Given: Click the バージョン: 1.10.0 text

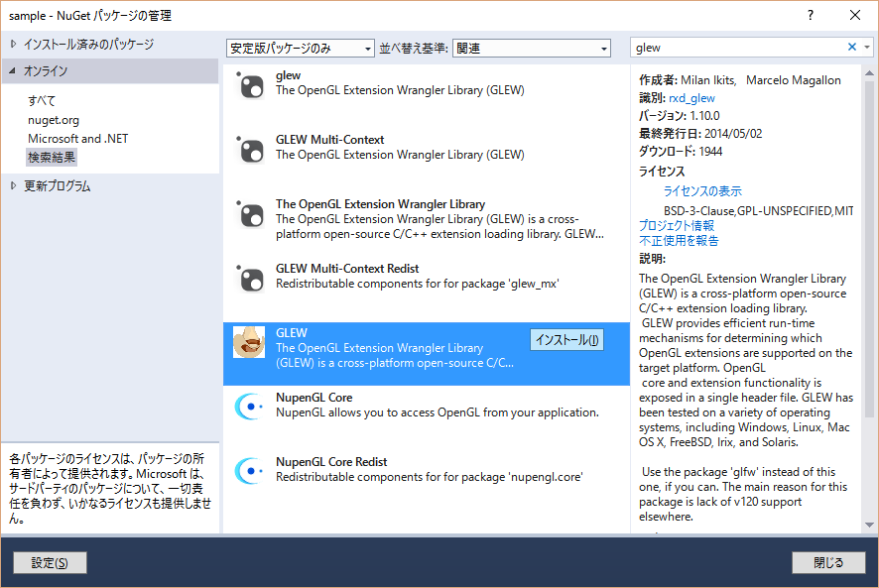Looking at the screenshot, I should pos(679,116).
